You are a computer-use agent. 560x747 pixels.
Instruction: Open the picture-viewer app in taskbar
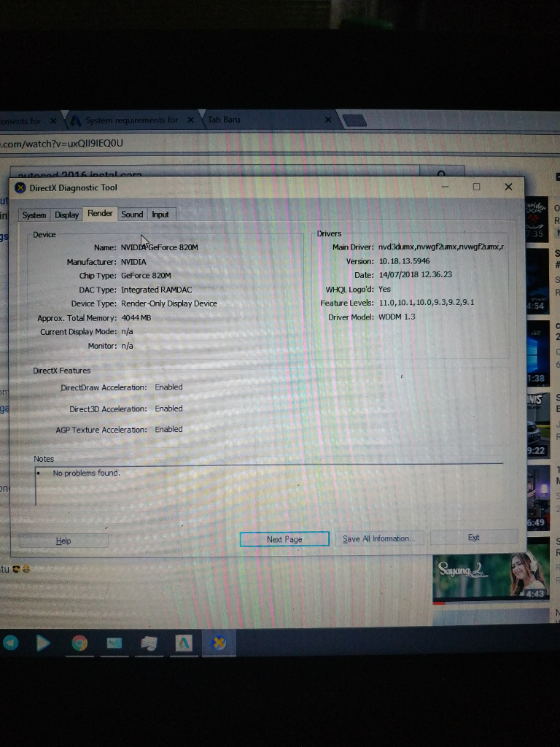[114, 643]
